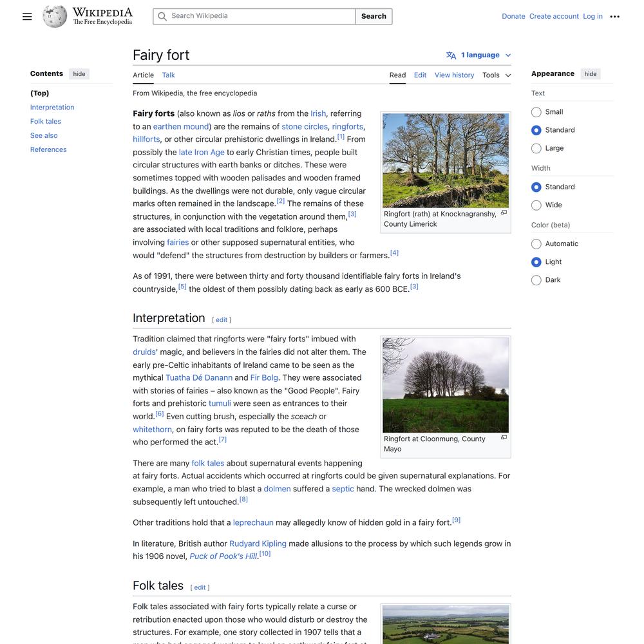The image size is (644, 644).
Task: Follow the whitethorn link
Action: tap(153, 430)
